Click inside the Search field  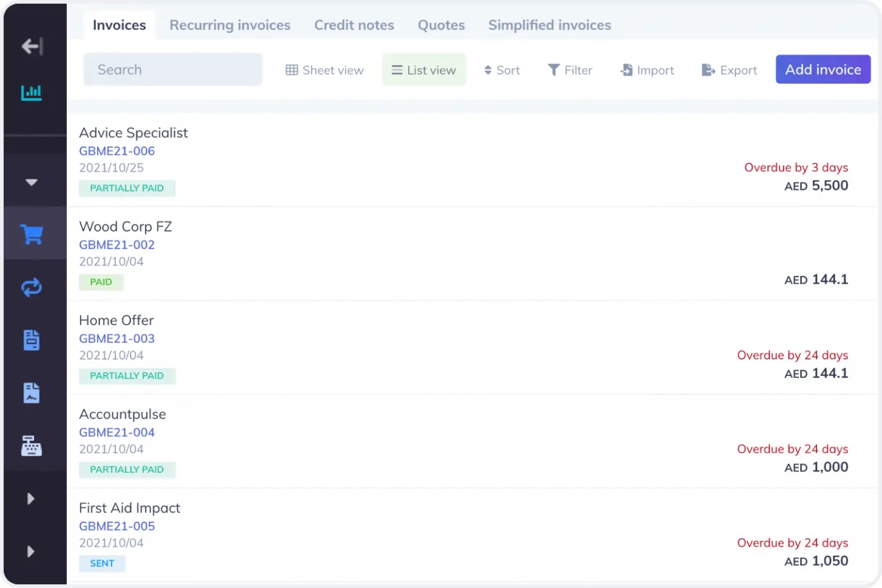pyautogui.click(x=173, y=69)
